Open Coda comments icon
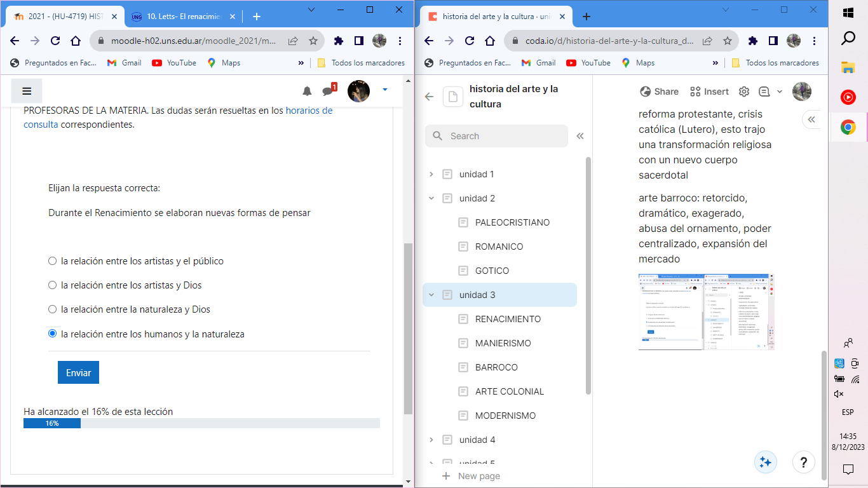This screenshot has width=868, height=488. click(x=764, y=91)
